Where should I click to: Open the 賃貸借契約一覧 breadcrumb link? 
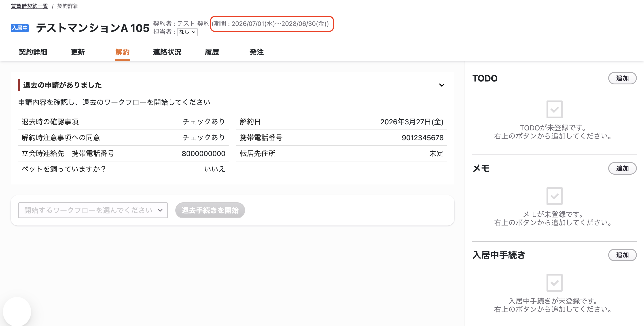coord(29,6)
